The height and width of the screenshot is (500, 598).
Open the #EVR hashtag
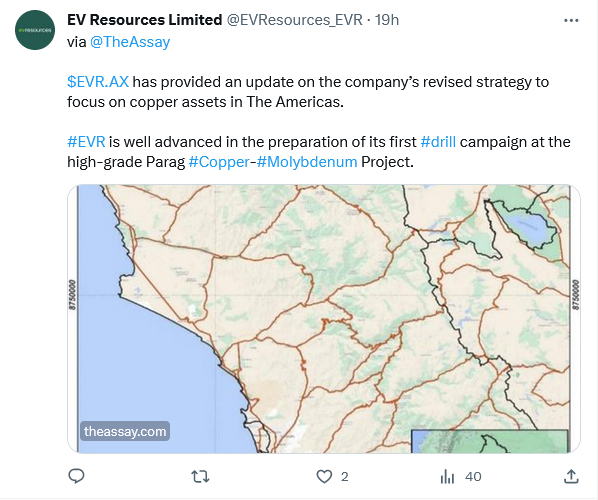(86, 142)
